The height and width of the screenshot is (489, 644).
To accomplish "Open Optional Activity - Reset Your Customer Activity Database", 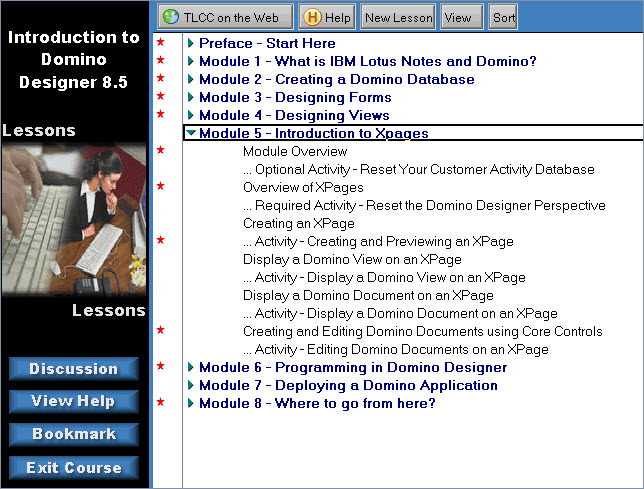I will pyautogui.click(x=419, y=169).
